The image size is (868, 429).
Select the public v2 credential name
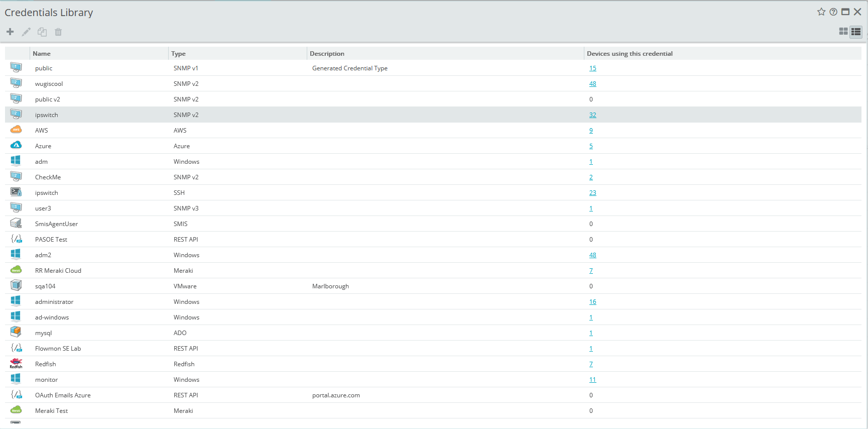click(x=48, y=99)
